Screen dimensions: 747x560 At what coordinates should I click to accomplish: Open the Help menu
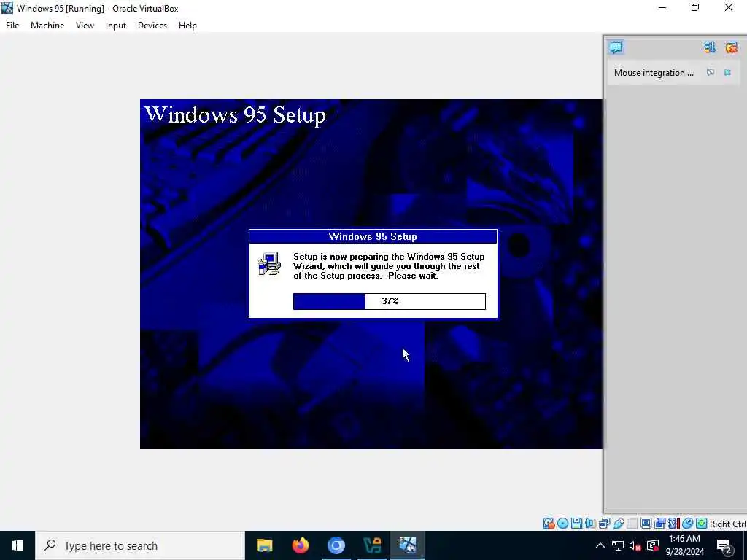187,26
